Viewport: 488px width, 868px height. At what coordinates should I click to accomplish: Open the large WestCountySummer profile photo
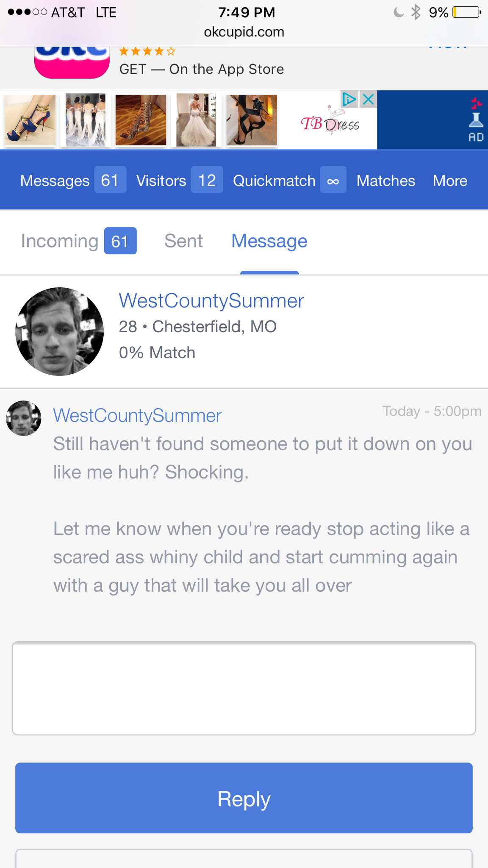tap(59, 331)
